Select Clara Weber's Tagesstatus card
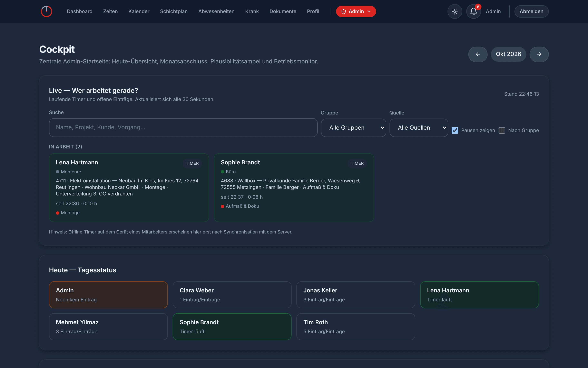588x368 pixels. (x=232, y=295)
